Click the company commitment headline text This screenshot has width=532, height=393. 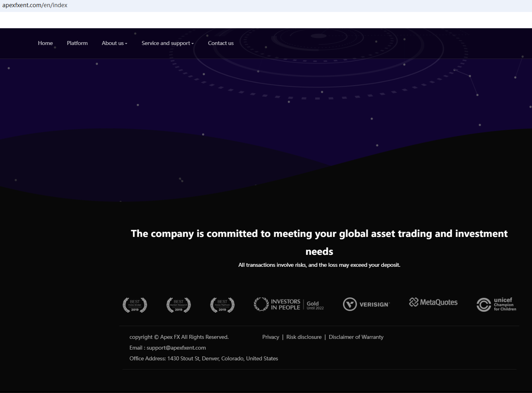point(319,234)
